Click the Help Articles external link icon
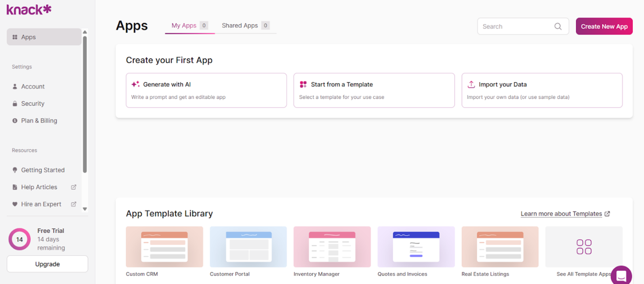This screenshot has height=284, width=644. 74,187
